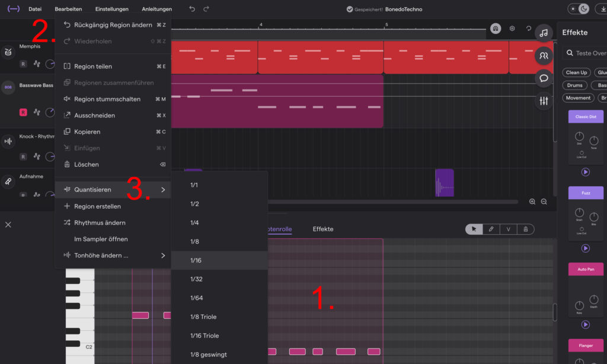Click the Drums filter tag
This screenshot has height=364, width=607.
pyautogui.click(x=575, y=85)
